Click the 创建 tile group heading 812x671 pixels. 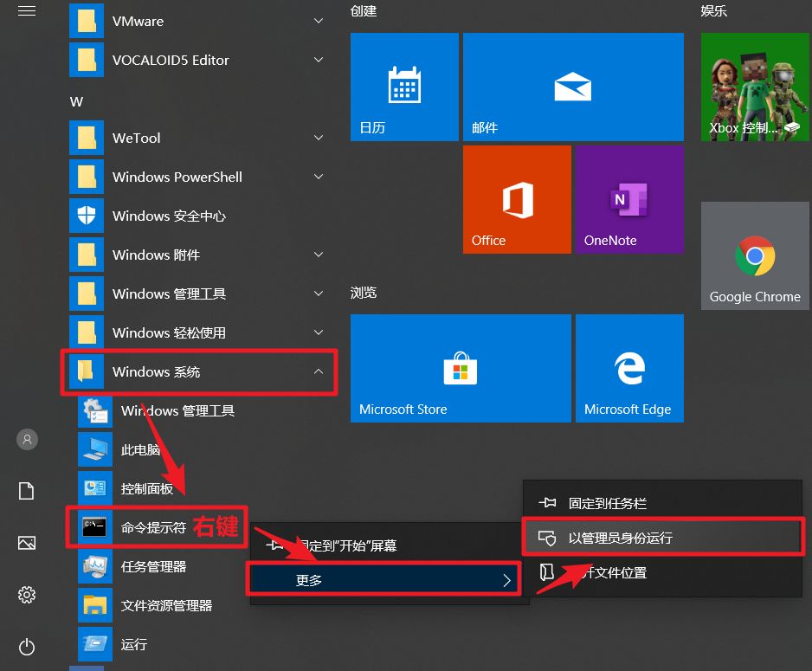(363, 11)
